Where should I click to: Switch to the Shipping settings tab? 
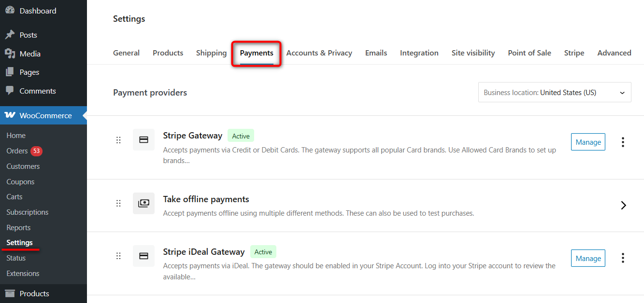coord(211,53)
